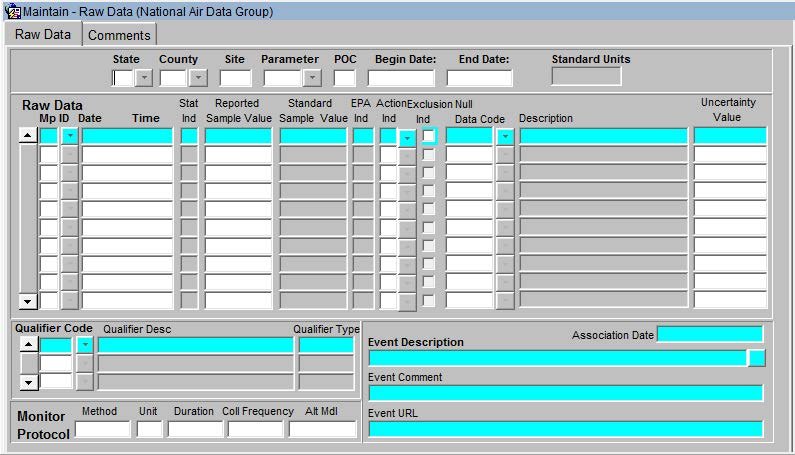
Task: Toggle Exclusion Ind checkbox in fifth row
Action: tap(429, 209)
